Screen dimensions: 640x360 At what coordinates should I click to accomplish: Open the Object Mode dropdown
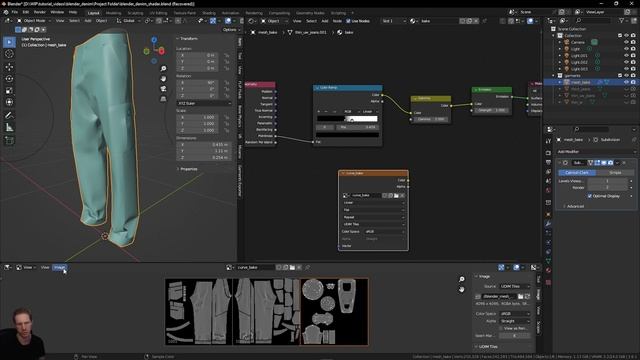coord(33,21)
